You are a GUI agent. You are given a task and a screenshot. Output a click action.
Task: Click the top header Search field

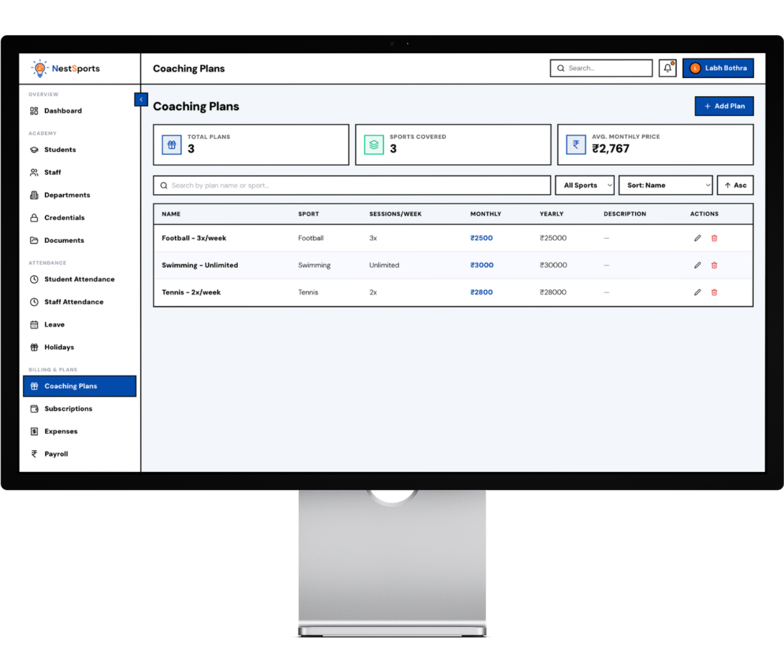[x=601, y=68]
